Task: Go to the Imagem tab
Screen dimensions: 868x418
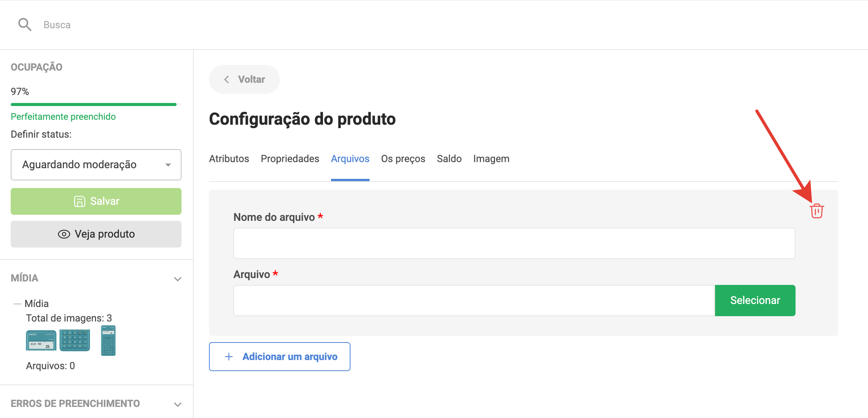Action: [491, 159]
